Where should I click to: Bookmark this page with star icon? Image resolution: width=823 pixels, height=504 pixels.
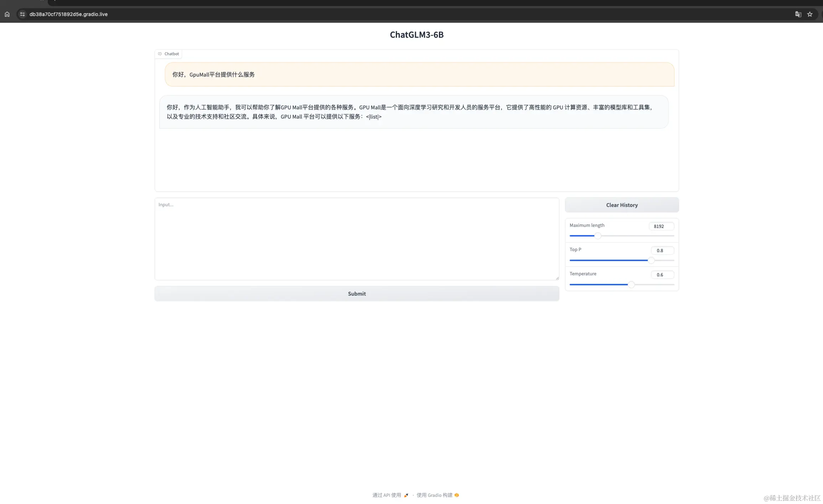[x=810, y=14]
